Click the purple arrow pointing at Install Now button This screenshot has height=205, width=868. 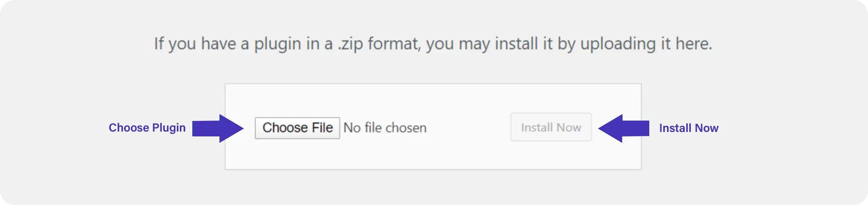[624, 129]
